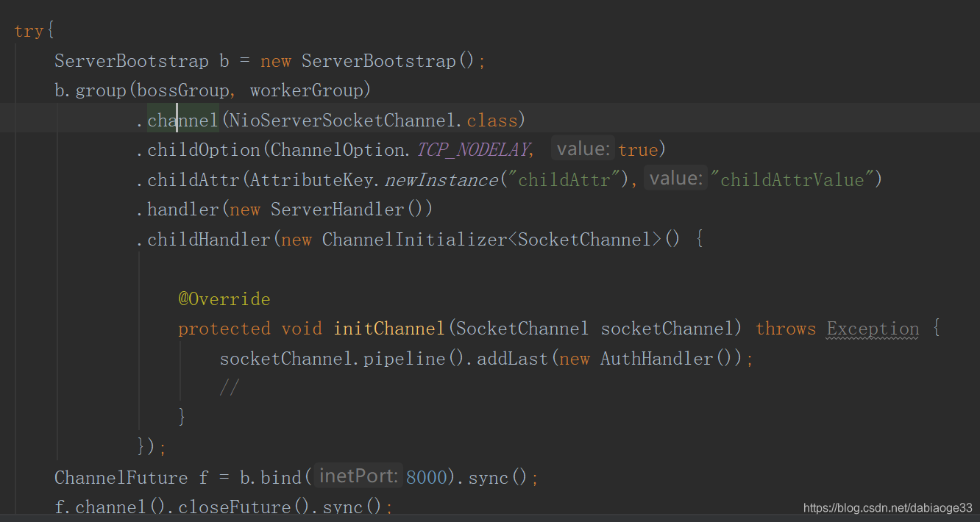Click 'ChannelInitializer' class name
This screenshot has width=980, height=522.
point(415,240)
